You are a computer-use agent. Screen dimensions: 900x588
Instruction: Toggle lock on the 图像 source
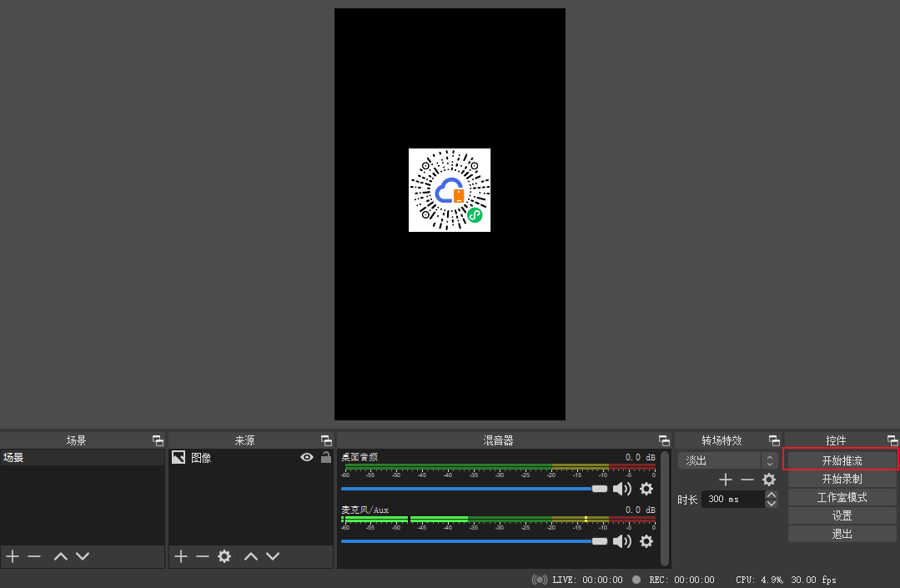(325, 457)
